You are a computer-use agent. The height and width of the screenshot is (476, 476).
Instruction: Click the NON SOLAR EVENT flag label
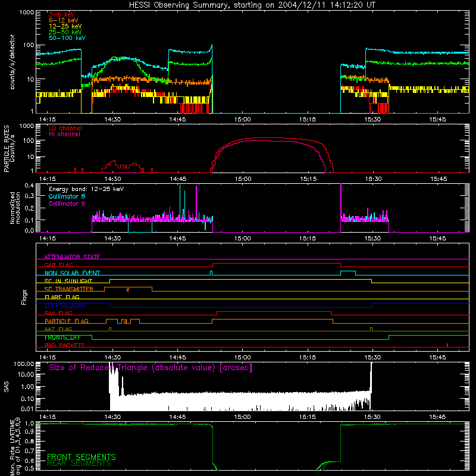point(72,273)
